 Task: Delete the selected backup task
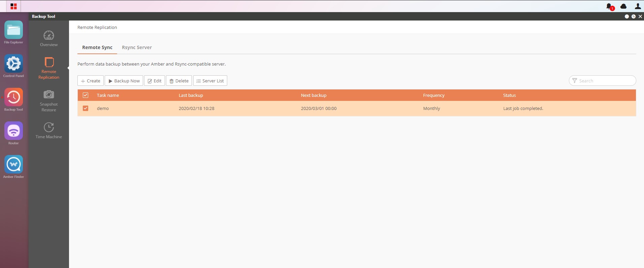[x=179, y=81]
